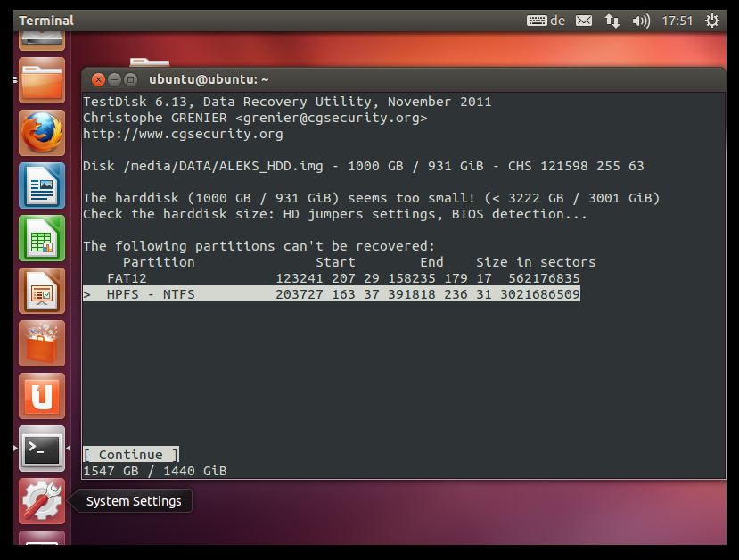Select the highlighted HPFS - NTFS partition row
Screen dimensions: 739x560
332,294
